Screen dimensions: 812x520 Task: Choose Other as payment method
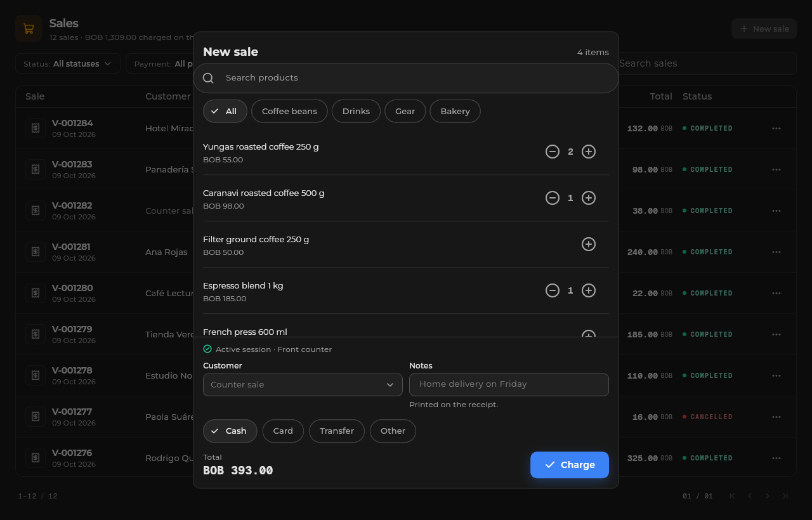[393, 431]
